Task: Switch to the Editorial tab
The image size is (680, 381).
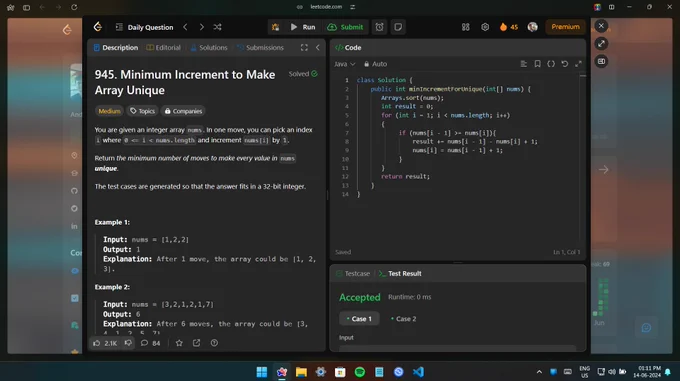Action: pos(163,48)
